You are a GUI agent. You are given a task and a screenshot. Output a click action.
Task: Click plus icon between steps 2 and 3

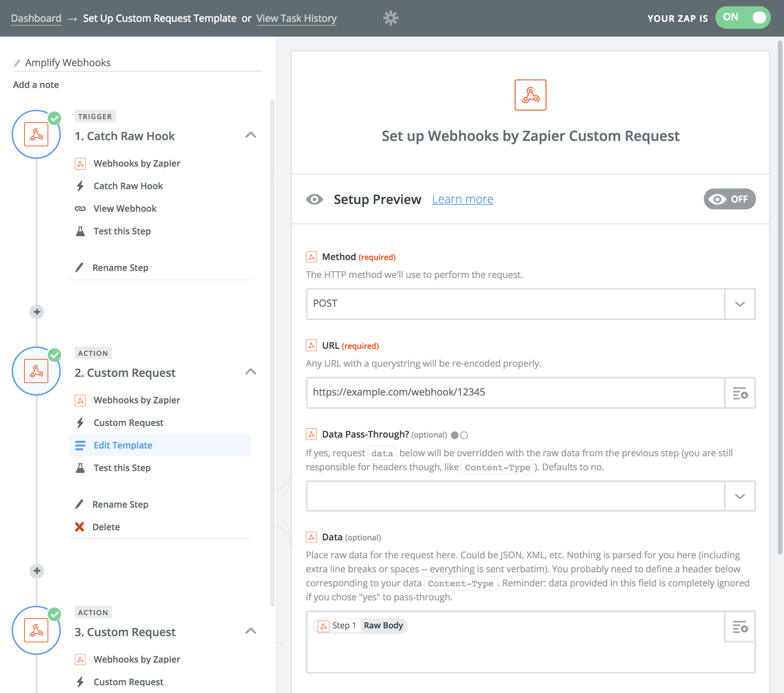[x=37, y=571]
